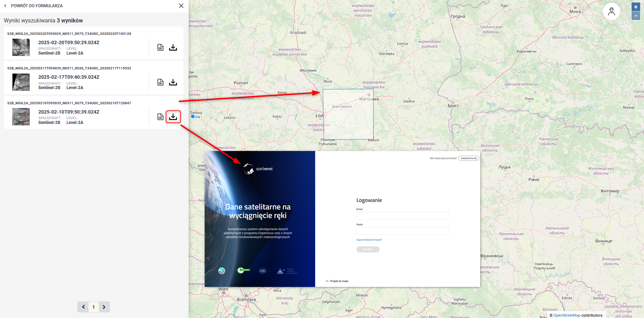
Task: Open metadata document for 2025-02-20 result
Action: click(x=160, y=47)
